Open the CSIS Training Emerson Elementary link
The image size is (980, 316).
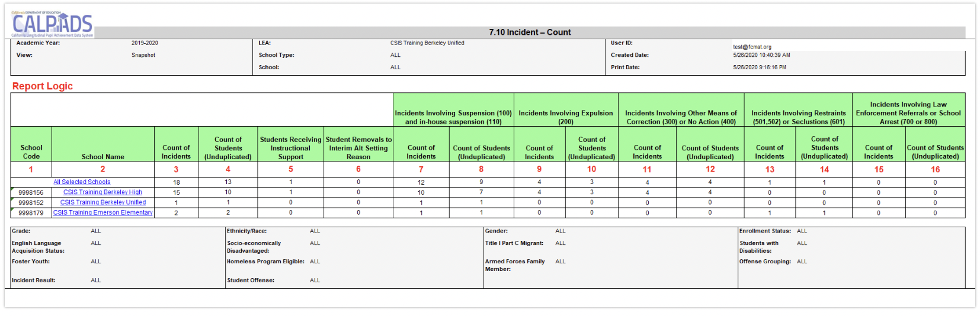[x=103, y=212]
